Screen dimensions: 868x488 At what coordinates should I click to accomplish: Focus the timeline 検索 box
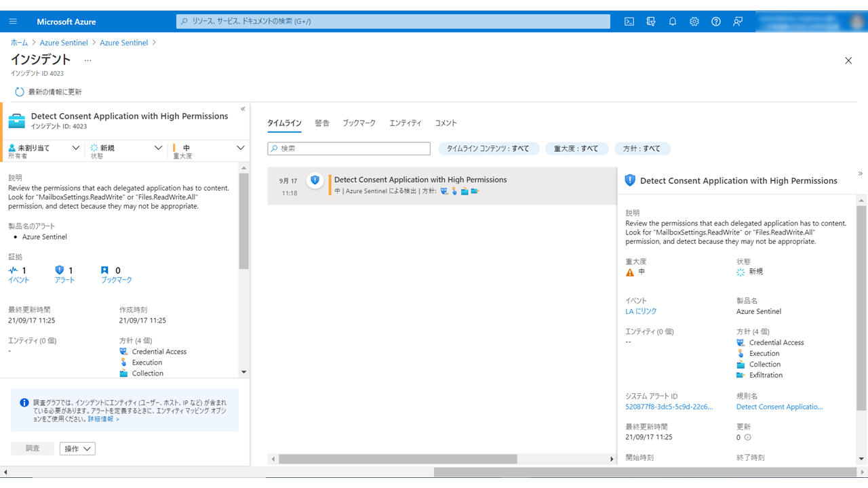coord(349,148)
